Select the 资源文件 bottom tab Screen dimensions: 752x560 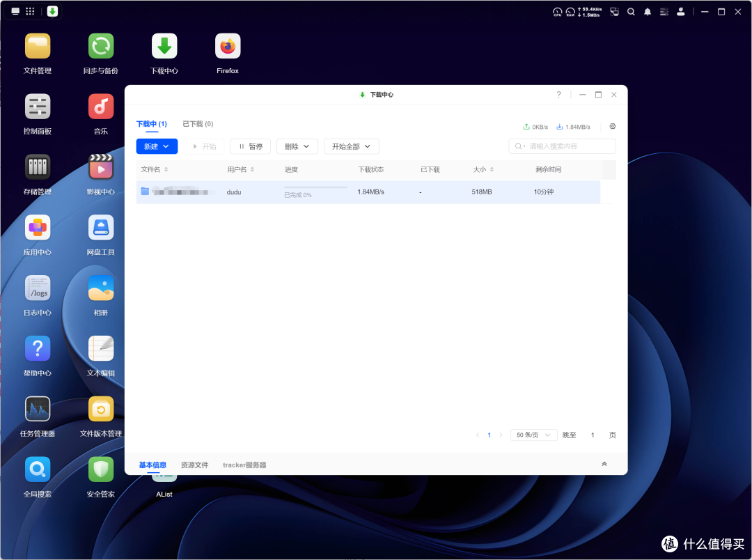pyautogui.click(x=194, y=465)
